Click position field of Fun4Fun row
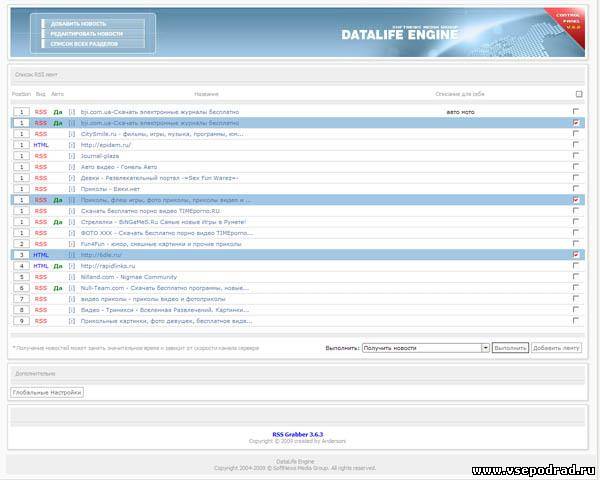 (21, 244)
